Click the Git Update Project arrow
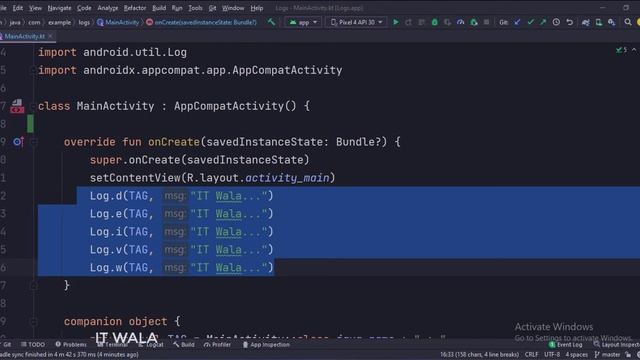 517,22
